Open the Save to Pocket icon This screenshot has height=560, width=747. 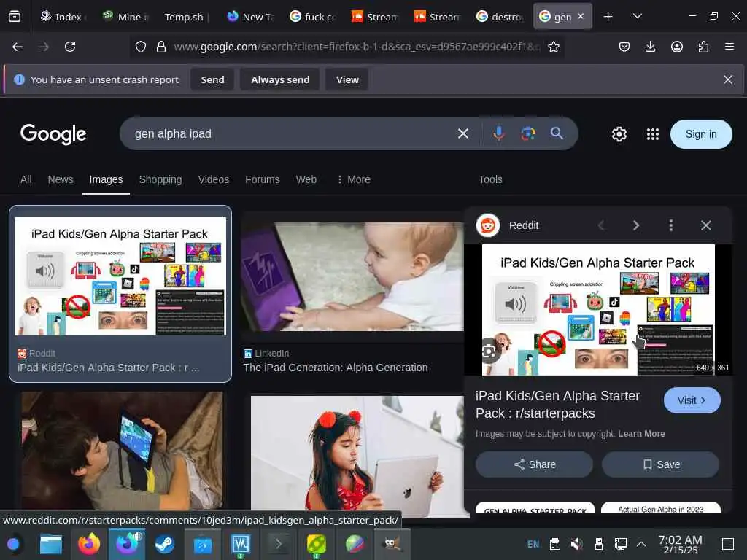pyautogui.click(x=624, y=47)
